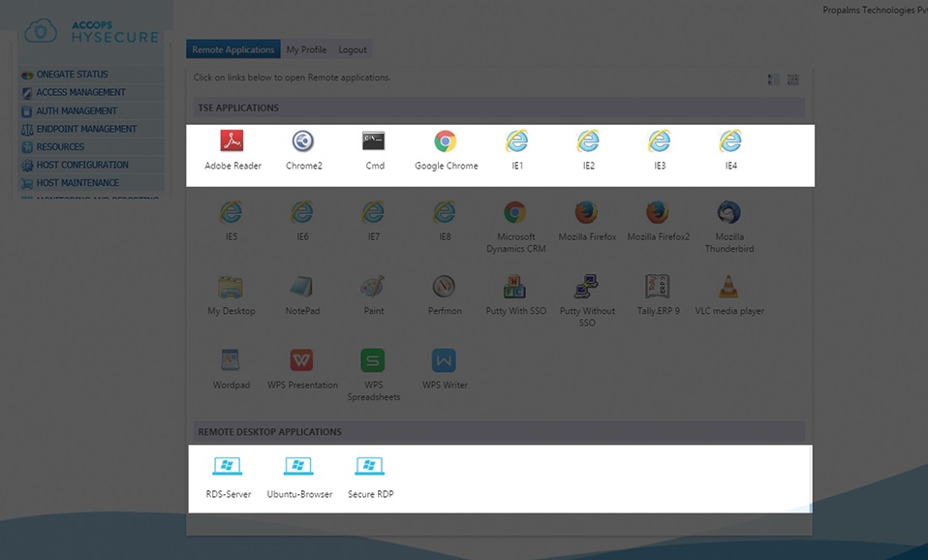The height and width of the screenshot is (560, 928).
Task: Open the IE5 application
Action: tap(231, 212)
